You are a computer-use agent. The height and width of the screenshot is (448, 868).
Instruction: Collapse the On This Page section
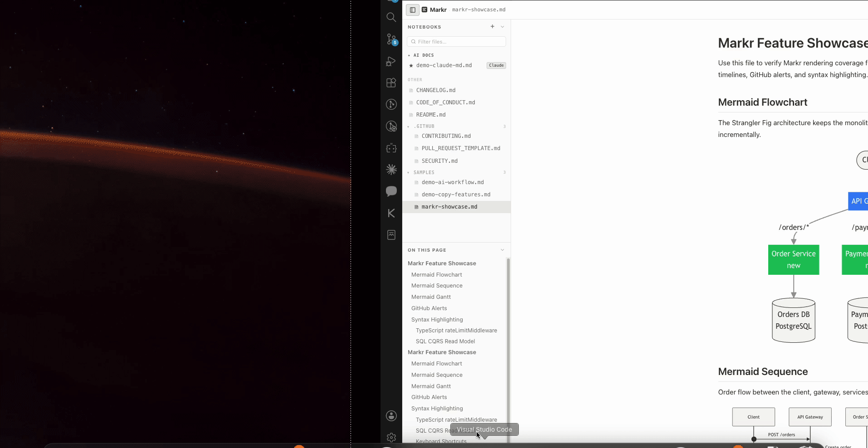point(502,250)
